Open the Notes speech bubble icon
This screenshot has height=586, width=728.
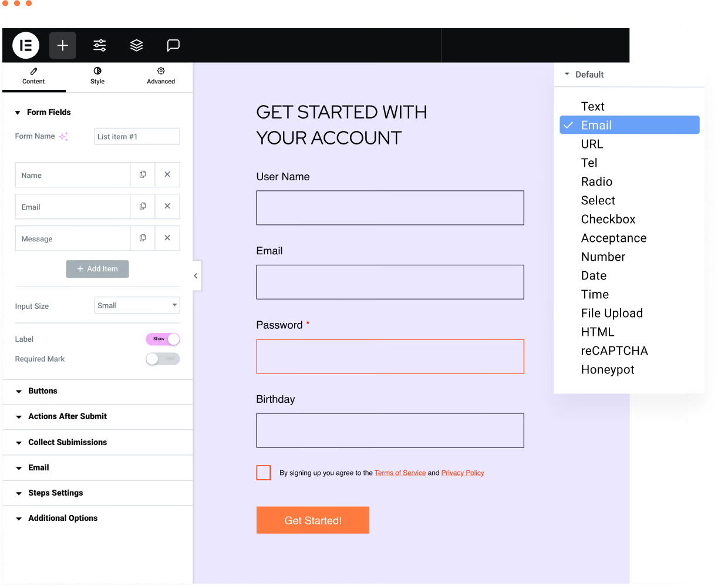pyautogui.click(x=173, y=45)
